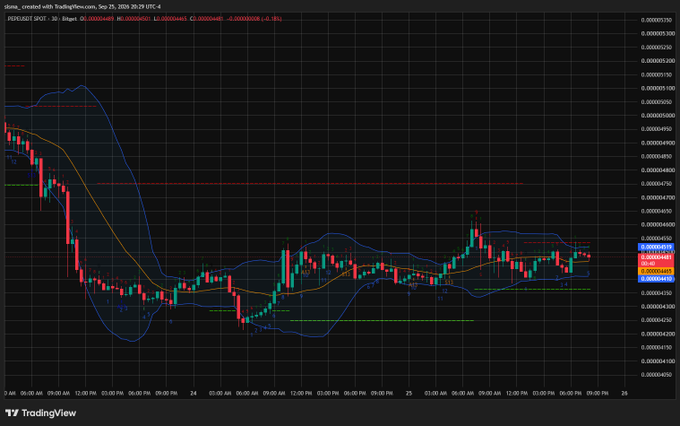The image size is (680, 426).
Task: Click the orange 0.000004465 basis price label
Action: 656,272
